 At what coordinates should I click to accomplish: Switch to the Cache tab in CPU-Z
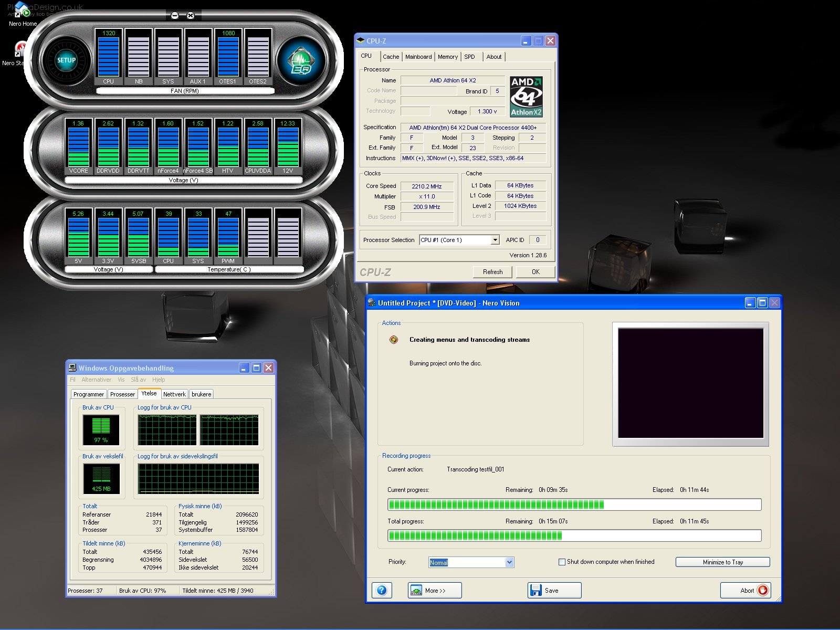coord(391,57)
